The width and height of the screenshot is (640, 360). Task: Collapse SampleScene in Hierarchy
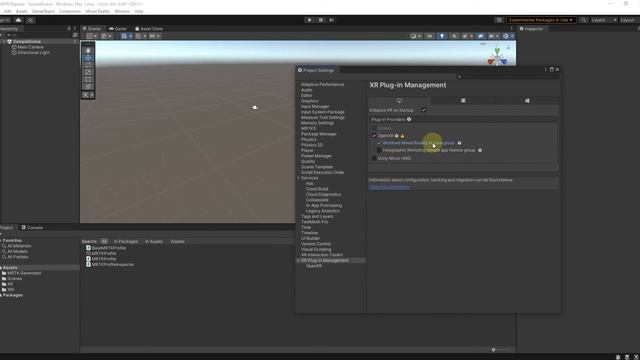tap(4, 42)
